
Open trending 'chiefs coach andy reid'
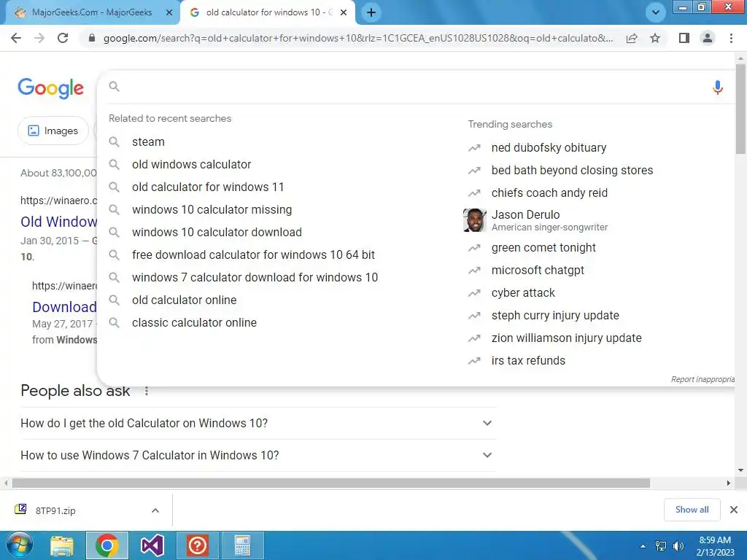click(549, 192)
